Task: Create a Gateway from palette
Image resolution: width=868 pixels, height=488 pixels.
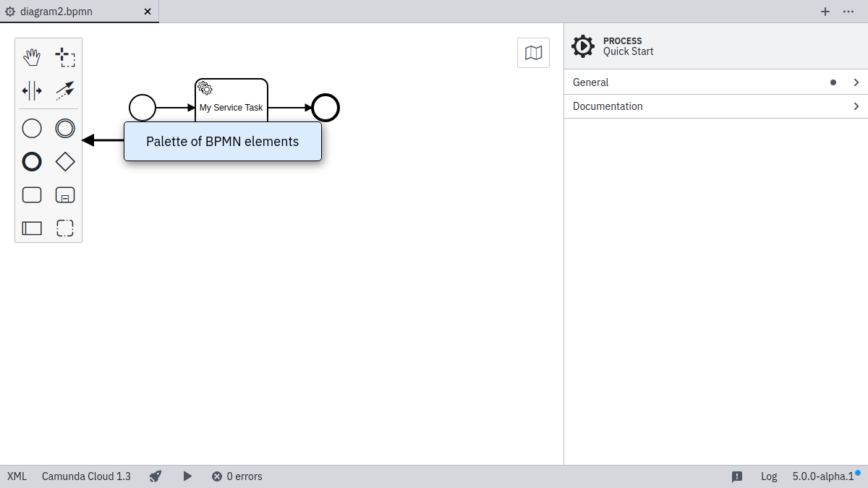Action: pos(65,162)
